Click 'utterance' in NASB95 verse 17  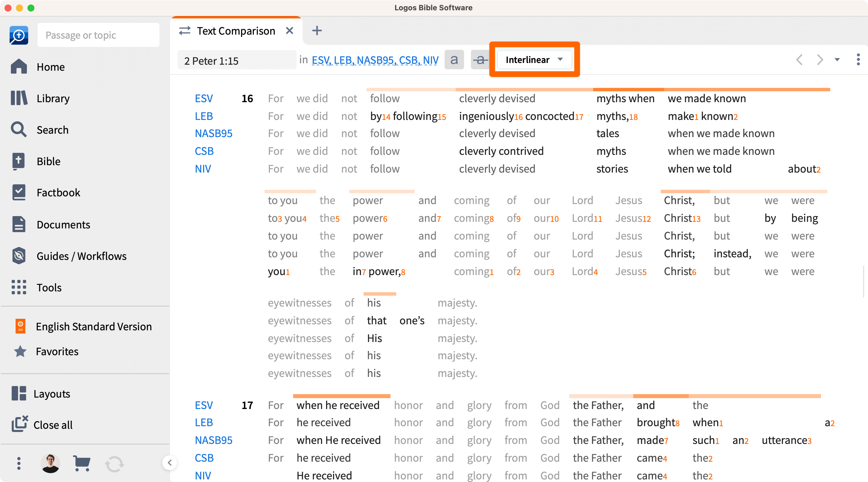click(784, 440)
